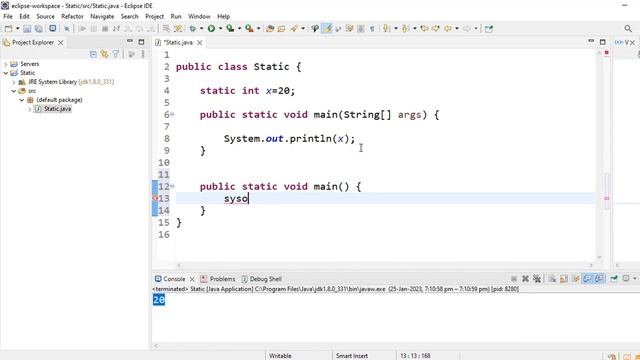Click the Pin Console icon
Viewport: 640px width, 360px height.
pos(614,279)
